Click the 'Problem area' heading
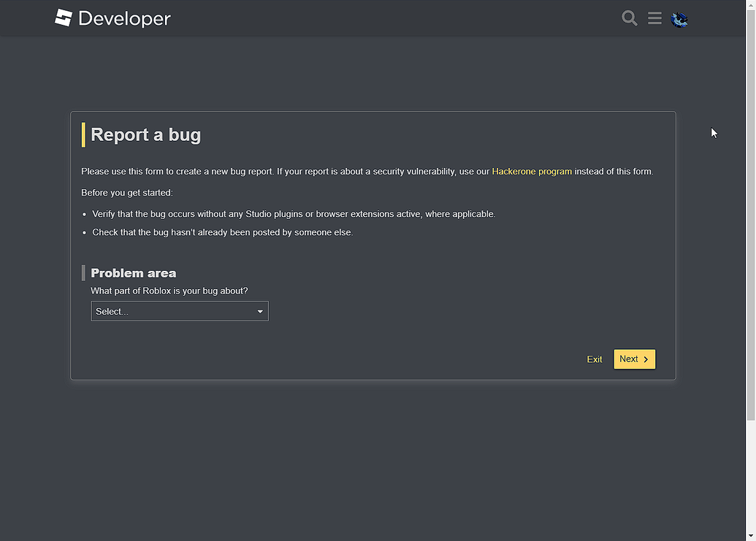This screenshot has width=756, height=541. point(134,273)
